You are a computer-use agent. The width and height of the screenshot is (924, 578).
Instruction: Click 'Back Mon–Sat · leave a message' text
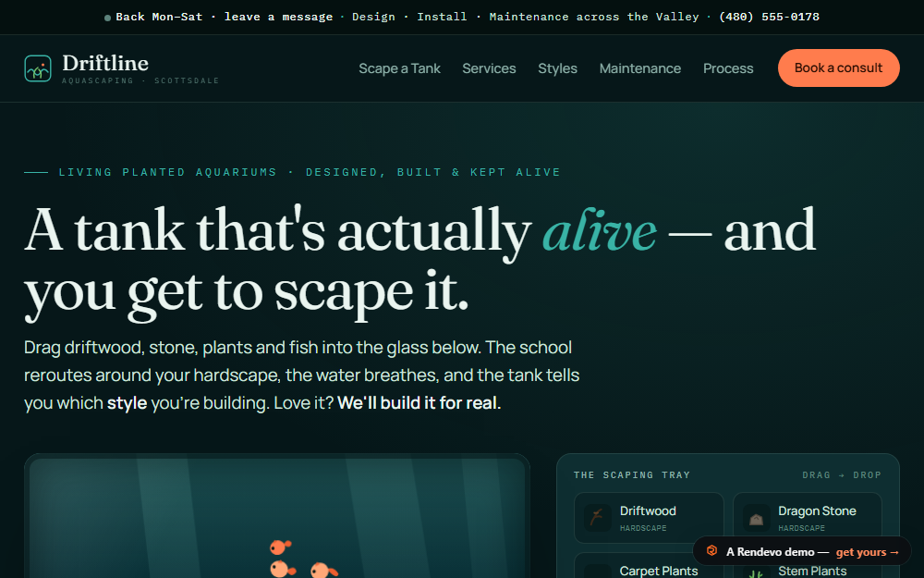tap(224, 17)
